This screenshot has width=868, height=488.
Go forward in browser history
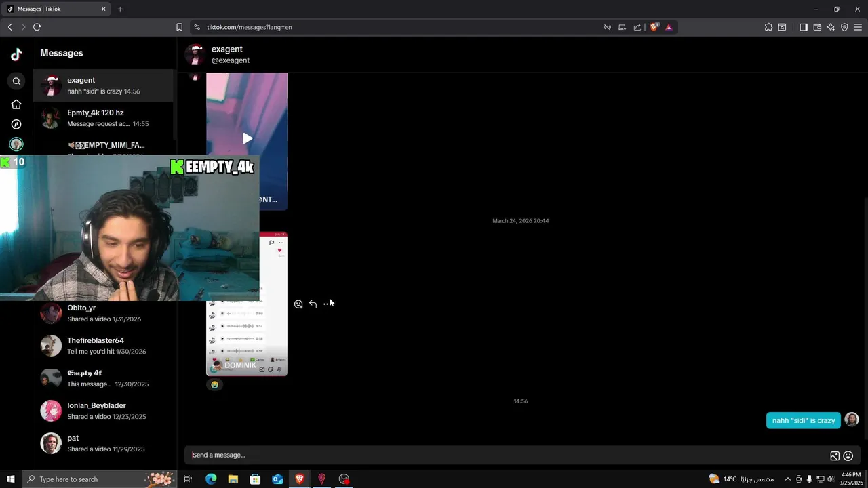[23, 27]
